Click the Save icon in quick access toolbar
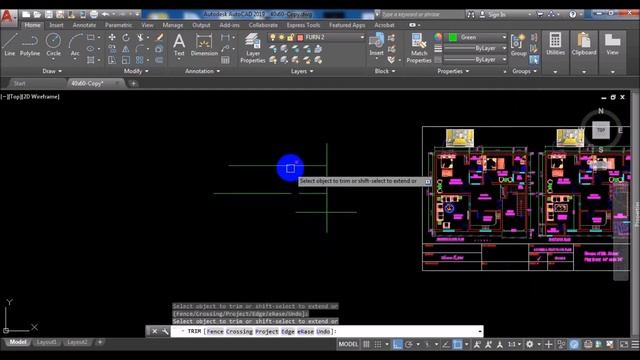640x360 pixels. point(49,14)
